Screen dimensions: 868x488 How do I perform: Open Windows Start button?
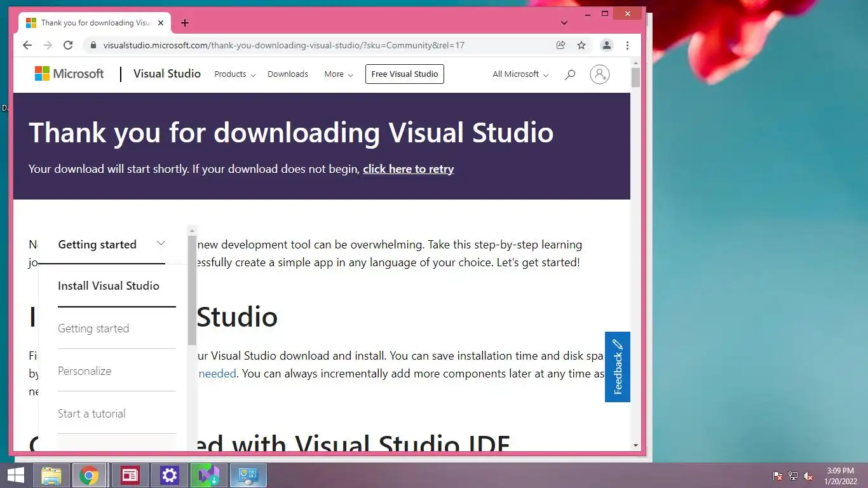click(16, 475)
